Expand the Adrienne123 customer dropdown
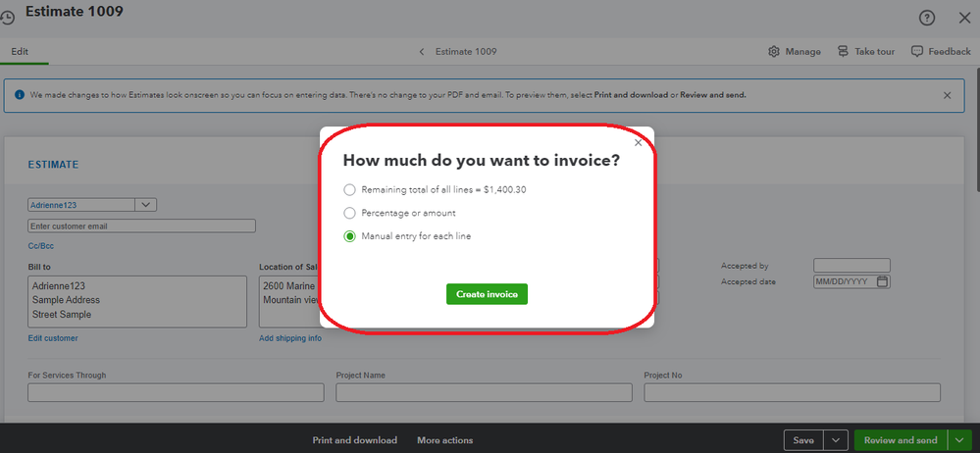The image size is (980, 453). click(145, 204)
